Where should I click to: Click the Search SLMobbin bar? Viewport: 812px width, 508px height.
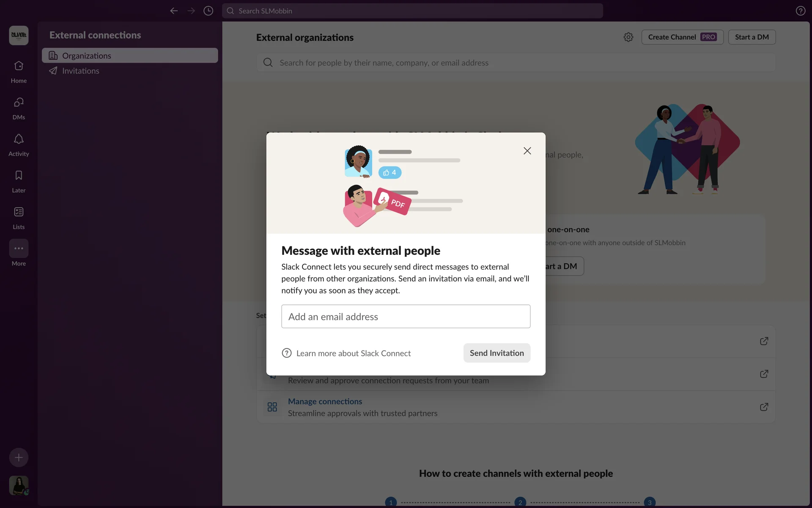412,11
